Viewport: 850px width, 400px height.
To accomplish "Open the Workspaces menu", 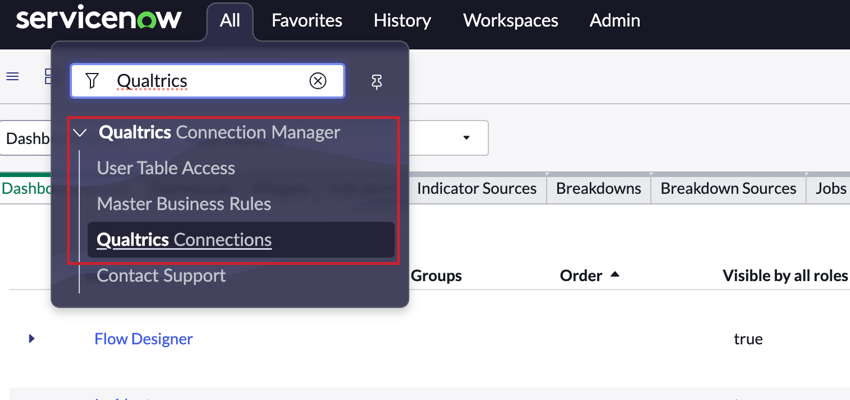I will pos(510,21).
